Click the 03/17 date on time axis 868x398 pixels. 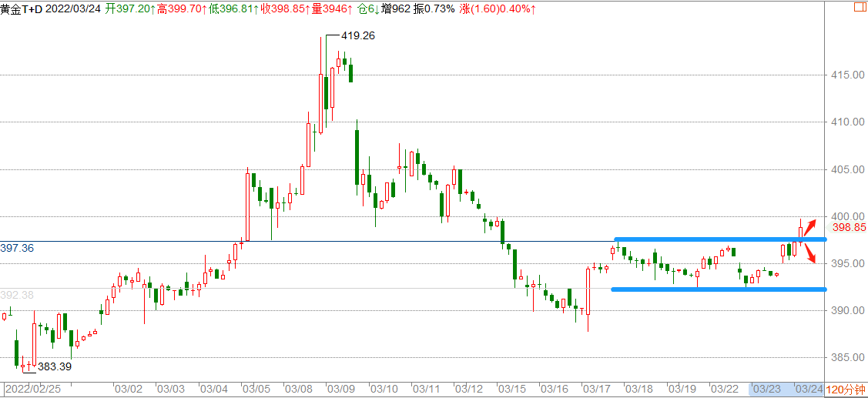click(x=598, y=390)
